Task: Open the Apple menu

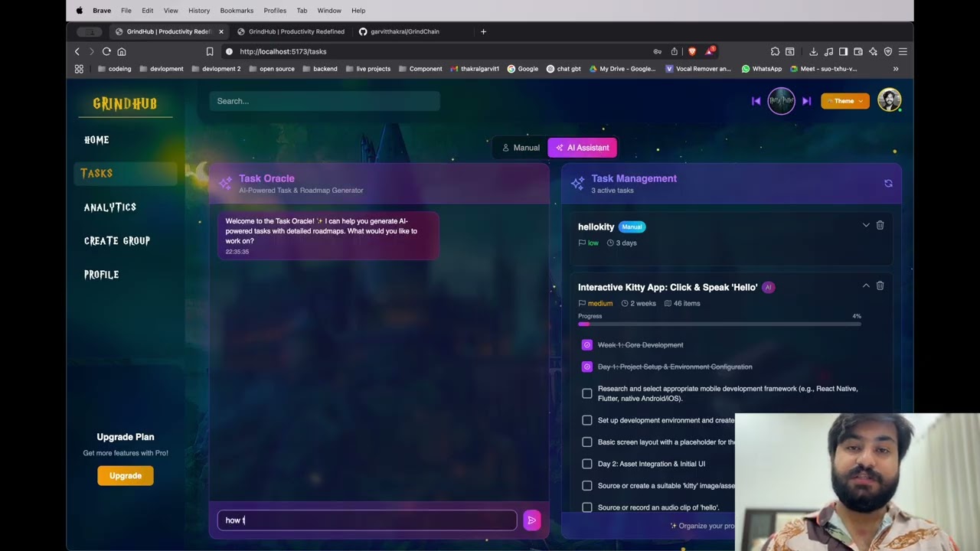Action: 80,11
